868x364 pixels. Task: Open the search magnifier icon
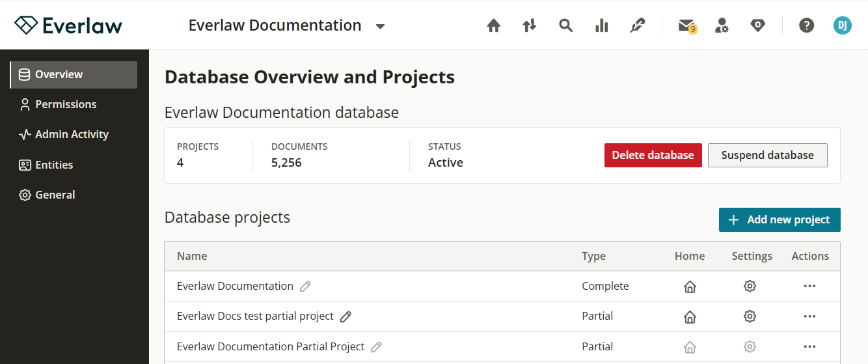click(x=566, y=25)
